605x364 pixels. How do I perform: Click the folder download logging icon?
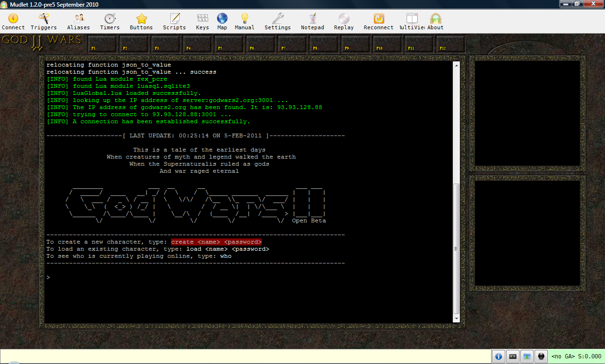click(527, 356)
